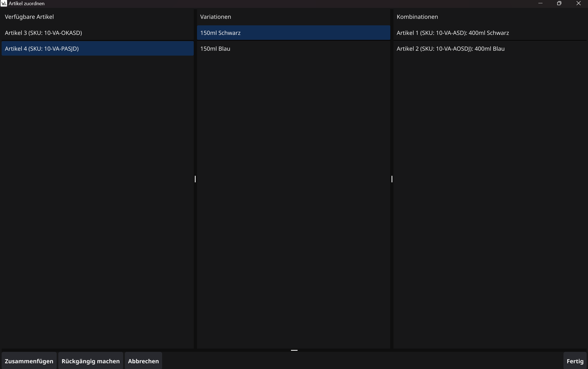588x369 pixels.
Task: Click Rückgängig machen to undo the last assignment
Action: click(90, 361)
